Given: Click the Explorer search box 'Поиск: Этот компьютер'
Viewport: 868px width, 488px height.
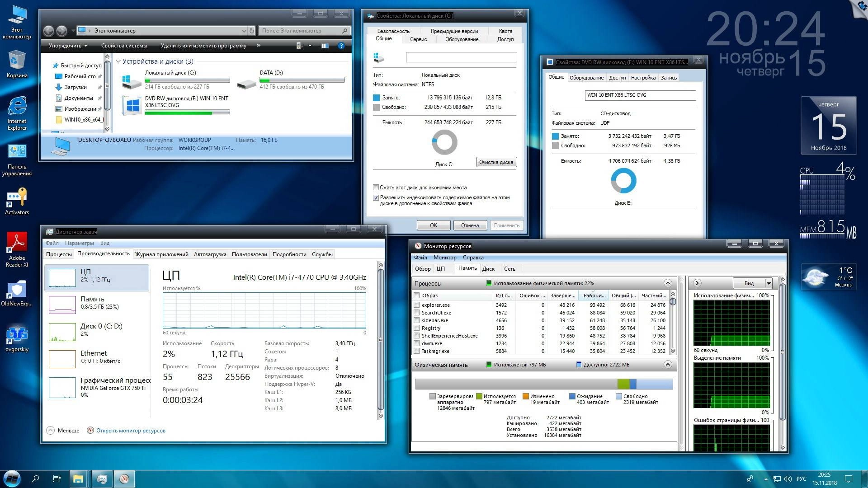Looking at the screenshot, I should click(303, 30).
